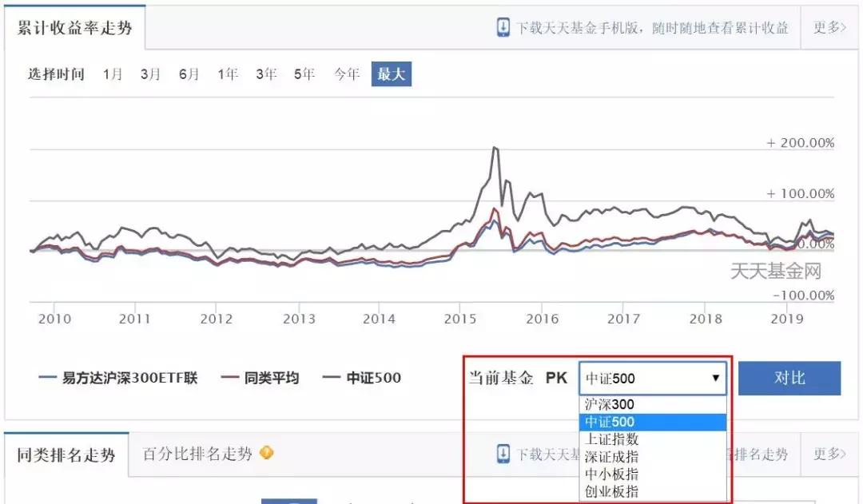Click the download icon in bottom banner

coord(501,454)
